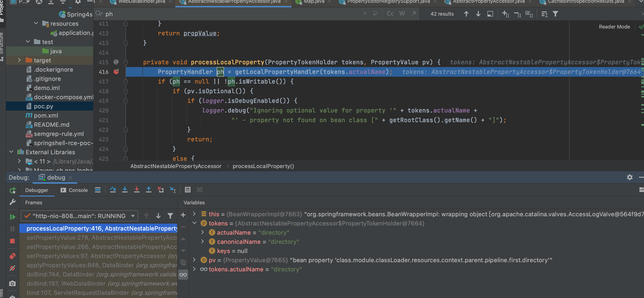Close the debug session tab
Viewport: 644px width, 298px height.
pos(70,177)
